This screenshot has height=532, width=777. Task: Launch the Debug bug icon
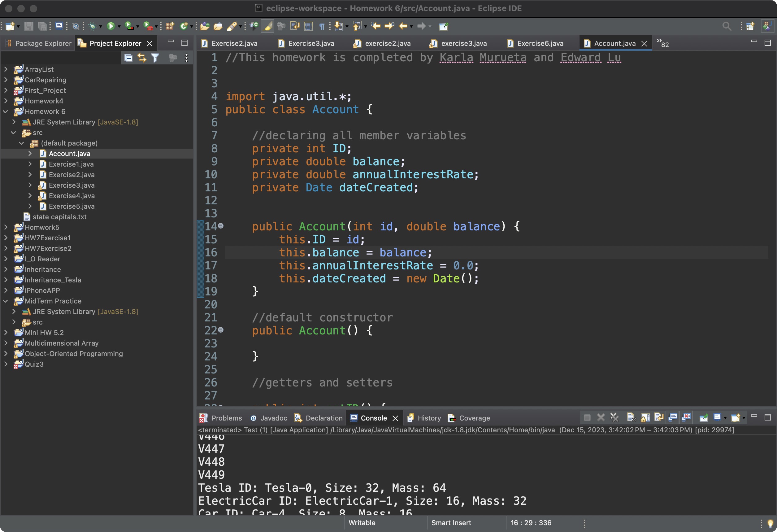93,26
